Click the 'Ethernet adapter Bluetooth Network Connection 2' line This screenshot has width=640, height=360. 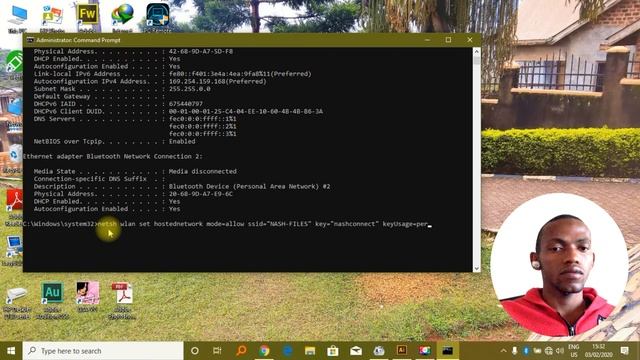(x=113, y=156)
